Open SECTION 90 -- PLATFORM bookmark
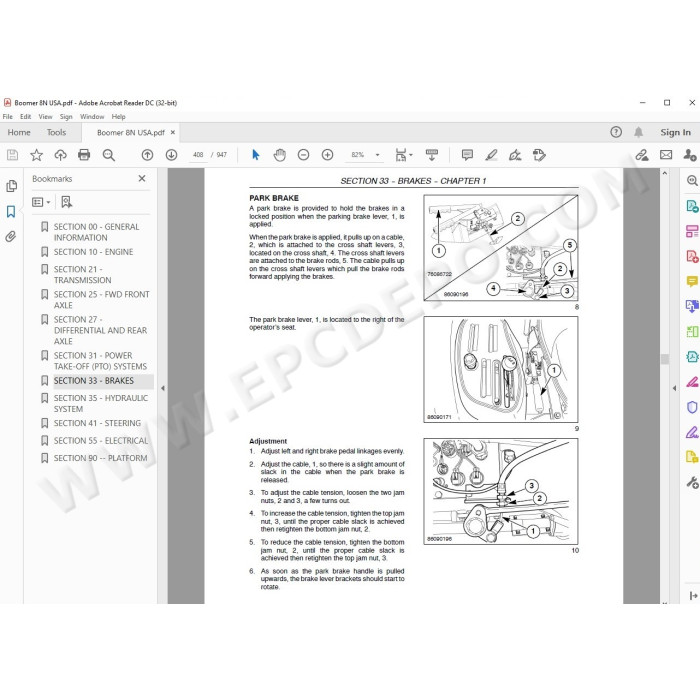 click(x=100, y=458)
